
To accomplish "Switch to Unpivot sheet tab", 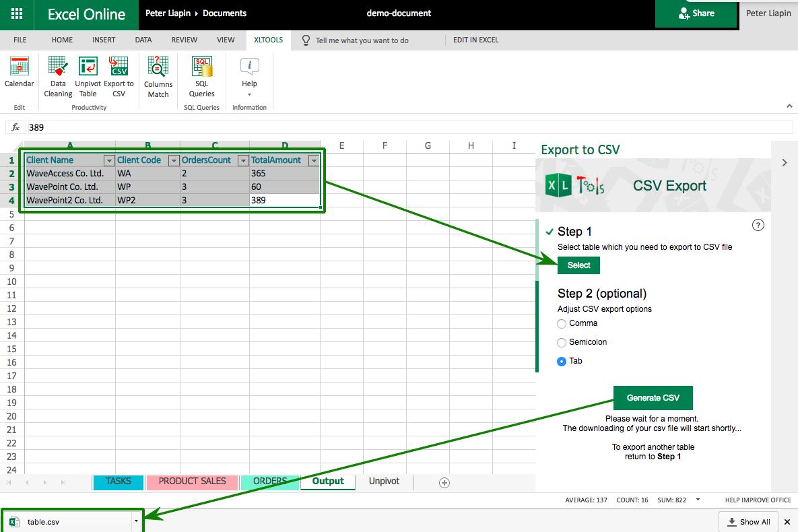I will [x=385, y=481].
